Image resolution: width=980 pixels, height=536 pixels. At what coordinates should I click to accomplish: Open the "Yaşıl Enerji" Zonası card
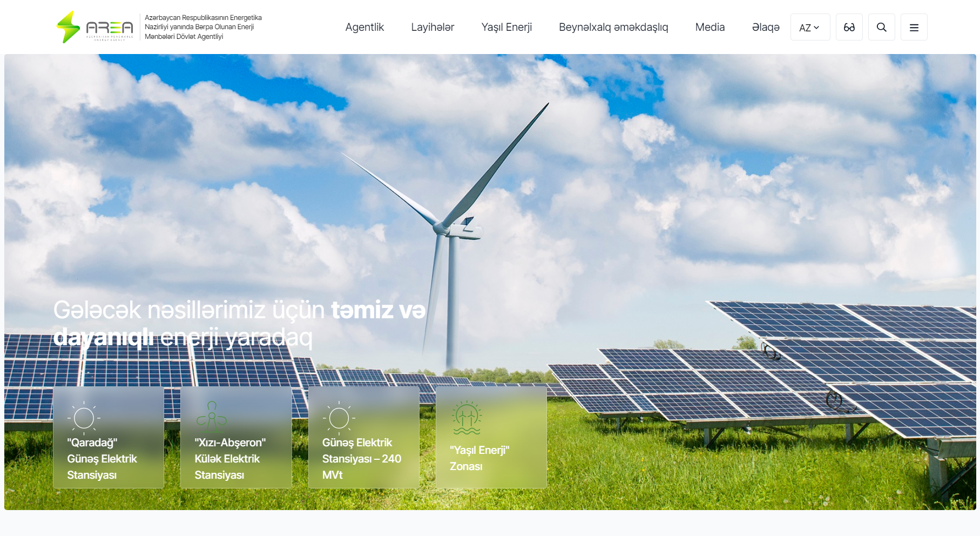coord(491,458)
